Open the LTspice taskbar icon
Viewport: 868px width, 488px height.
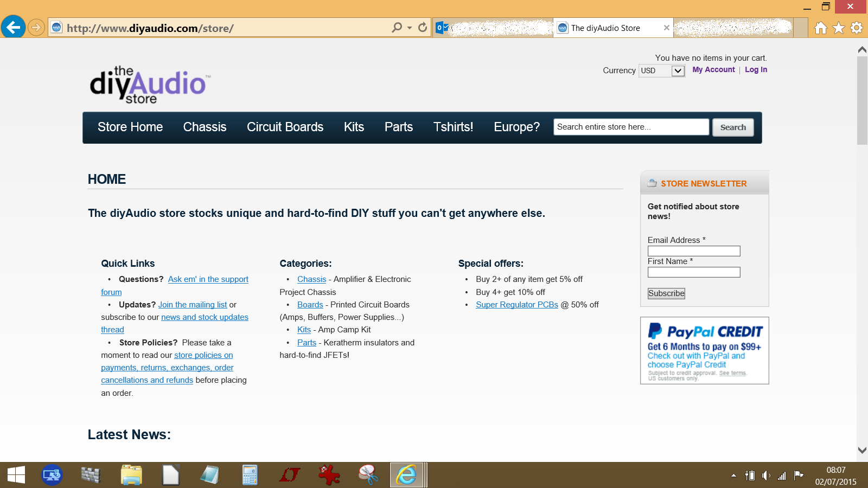click(289, 476)
